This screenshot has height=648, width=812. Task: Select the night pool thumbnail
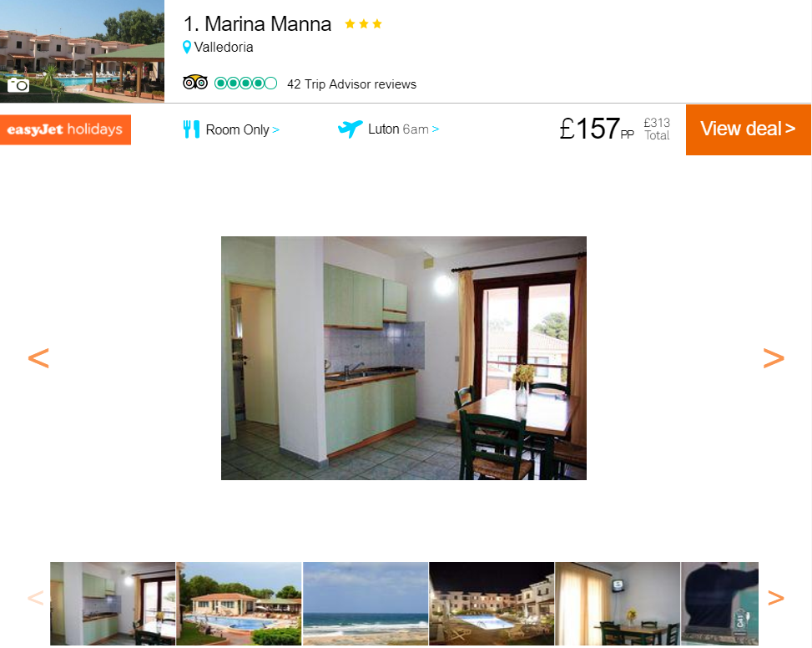(x=492, y=604)
